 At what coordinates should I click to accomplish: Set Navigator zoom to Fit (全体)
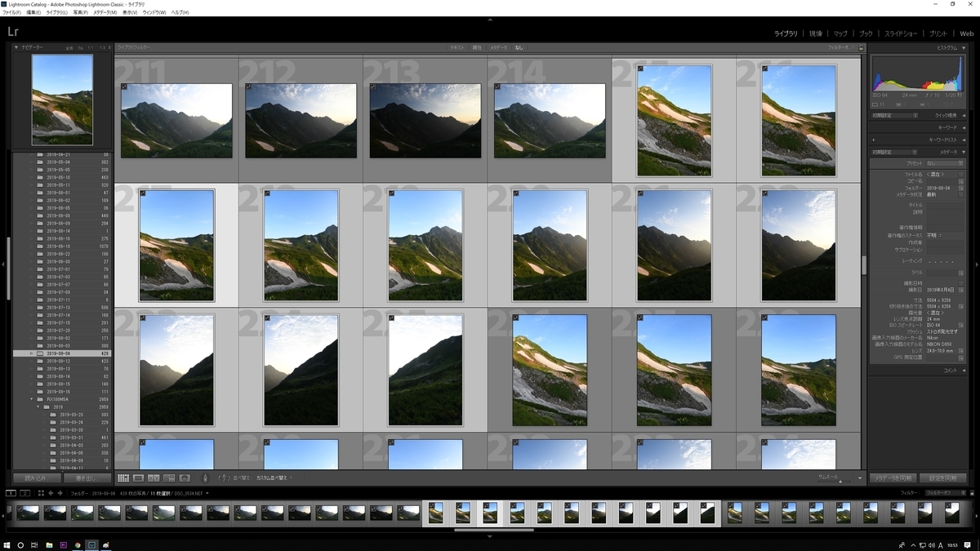point(69,48)
